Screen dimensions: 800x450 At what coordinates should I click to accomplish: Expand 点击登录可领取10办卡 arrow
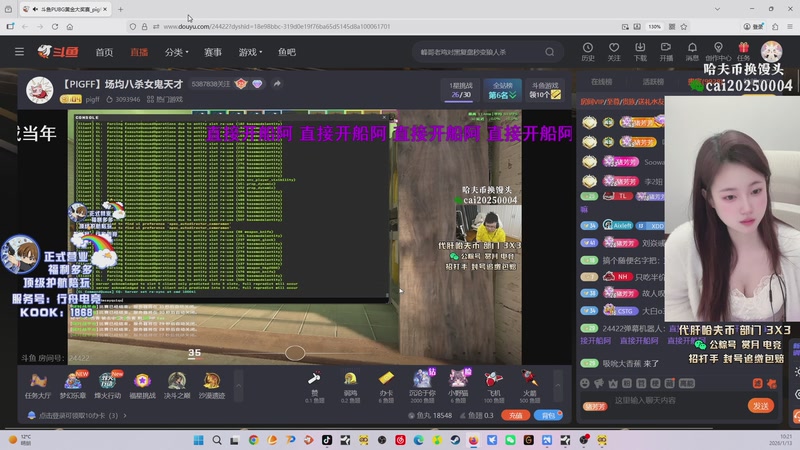click(x=125, y=415)
